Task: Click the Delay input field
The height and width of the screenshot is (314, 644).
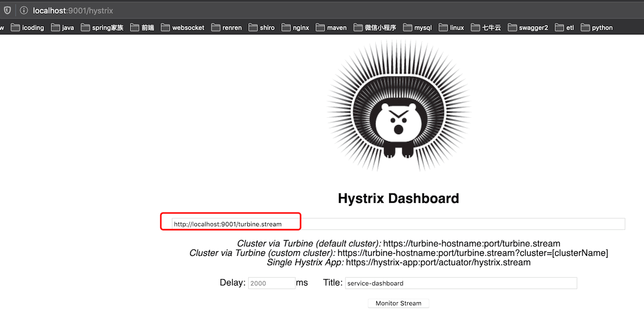Action: [x=272, y=283]
